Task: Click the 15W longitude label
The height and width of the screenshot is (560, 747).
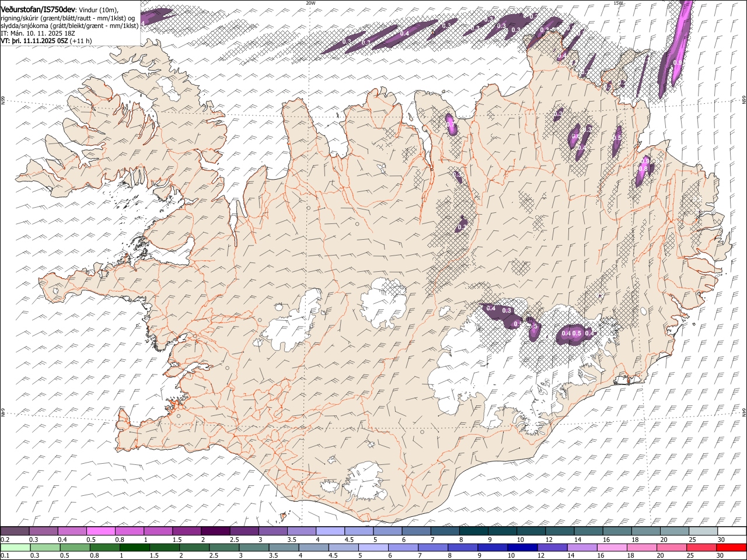Action: pos(618,3)
